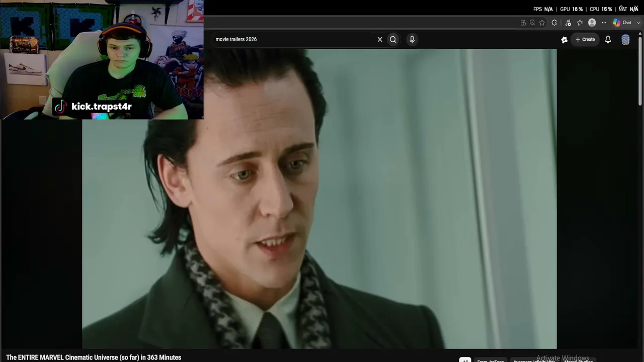Add this page to favorites star
The height and width of the screenshot is (362, 644).
(x=542, y=23)
